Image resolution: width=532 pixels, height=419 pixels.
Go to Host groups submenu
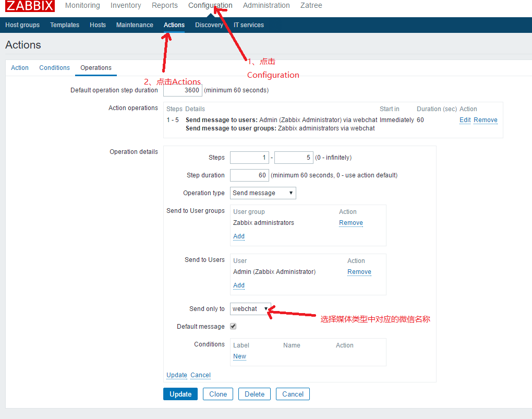pos(22,25)
